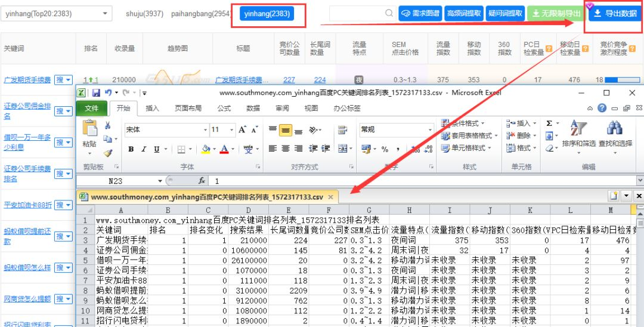Click the Excel formula bar showing 1
This screenshot has width=644, height=327.
pos(423,181)
